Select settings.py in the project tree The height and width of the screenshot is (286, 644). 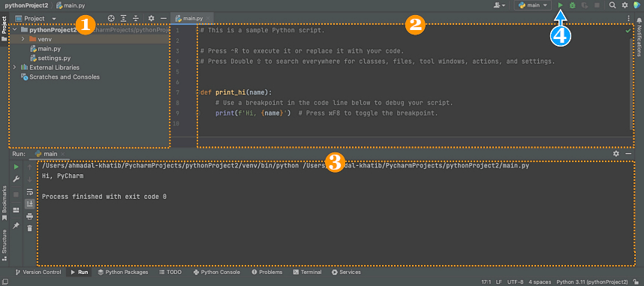[50, 58]
